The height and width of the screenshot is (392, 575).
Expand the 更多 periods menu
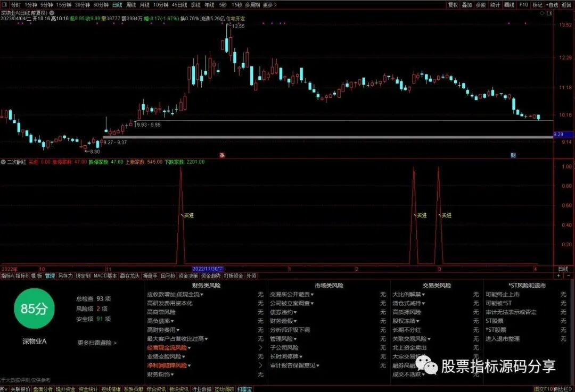tap(269, 5)
